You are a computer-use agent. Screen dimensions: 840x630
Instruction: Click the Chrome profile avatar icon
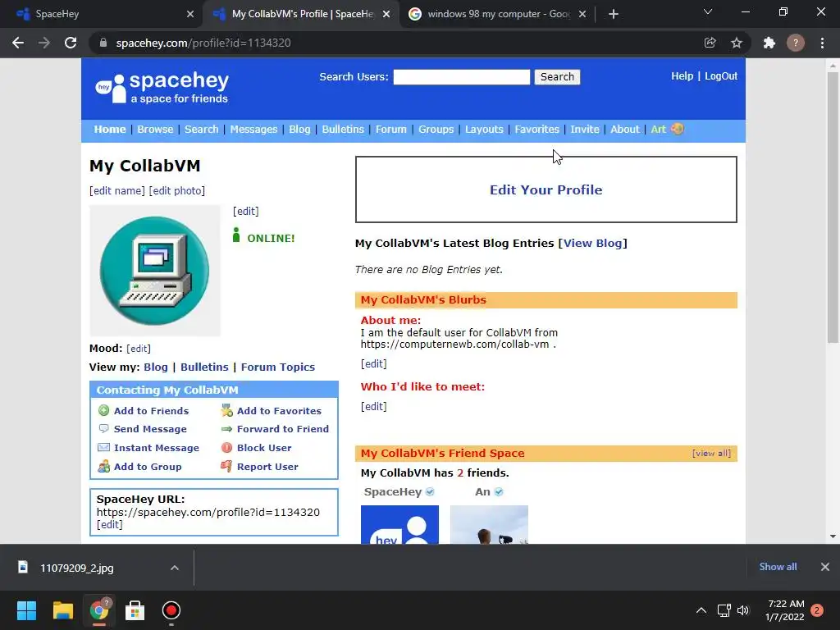pyautogui.click(x=796, y=43)
